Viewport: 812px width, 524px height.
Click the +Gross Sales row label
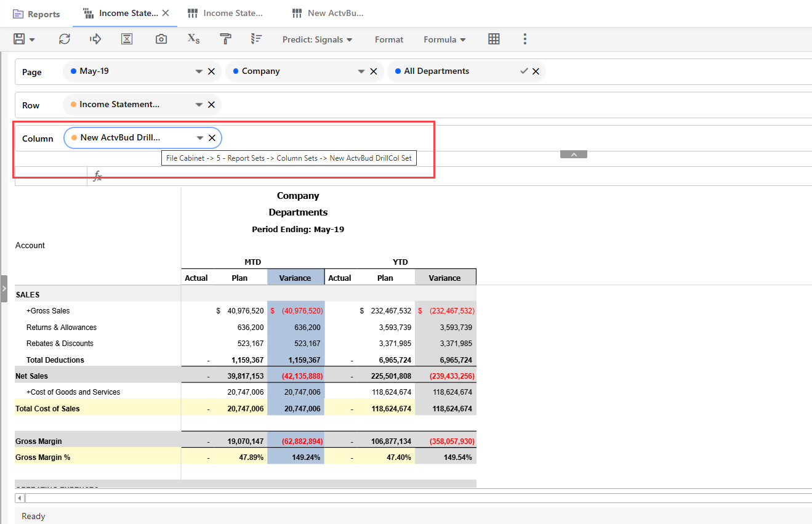click(48, 311)
